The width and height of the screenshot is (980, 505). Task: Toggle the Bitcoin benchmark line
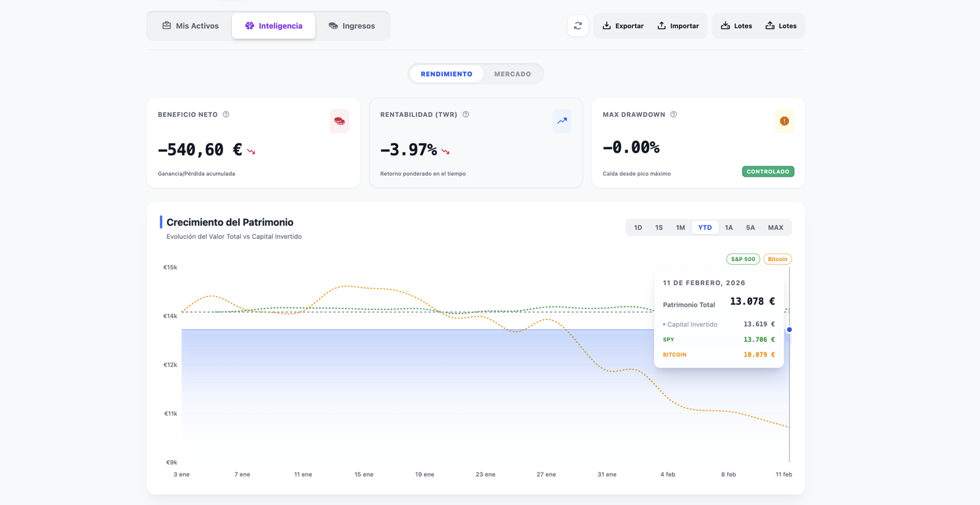coord(777,259)
